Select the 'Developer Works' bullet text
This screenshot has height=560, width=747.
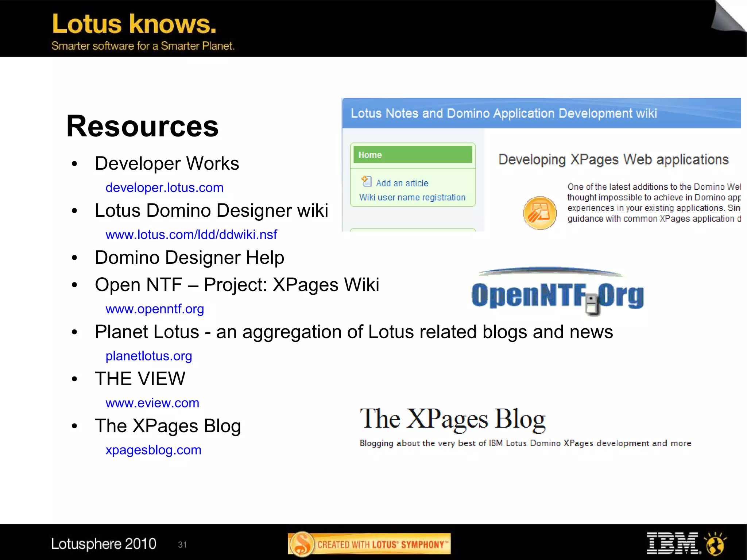point(167,163)
